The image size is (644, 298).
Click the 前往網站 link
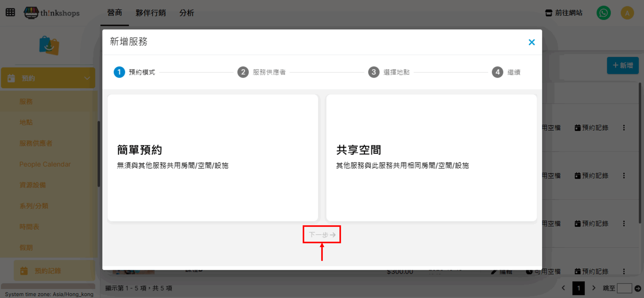click(563, 13)
